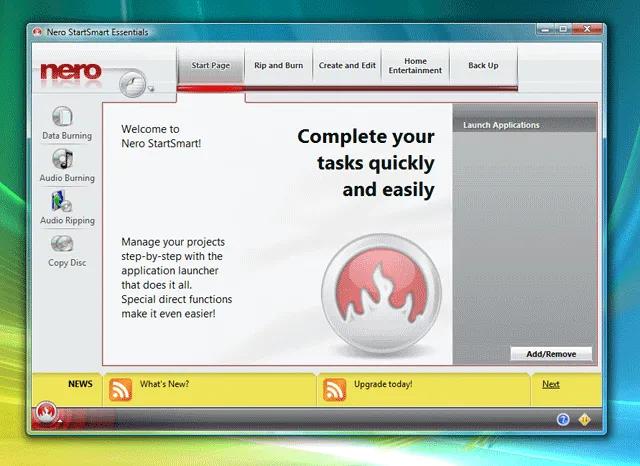This screenshot has height=466, width=640.
Task: Switch to the Start Page tab
Action: tap(211, 66)
